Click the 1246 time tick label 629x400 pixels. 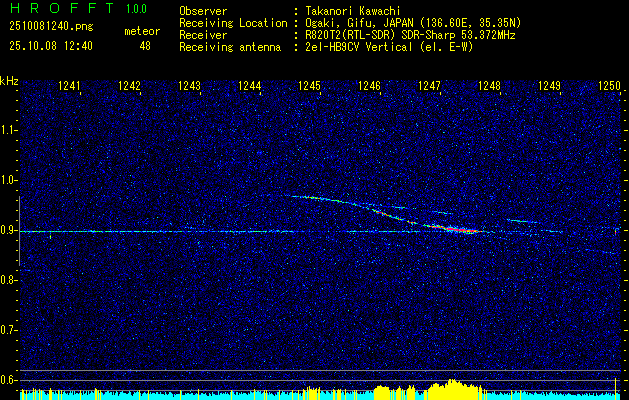click(x=369, y=86)
